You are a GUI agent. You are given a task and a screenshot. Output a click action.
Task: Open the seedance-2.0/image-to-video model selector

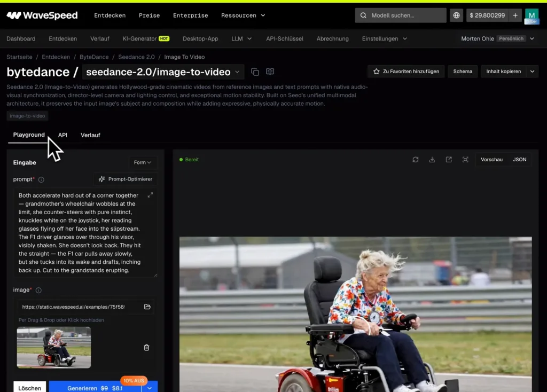pos(163,72)
